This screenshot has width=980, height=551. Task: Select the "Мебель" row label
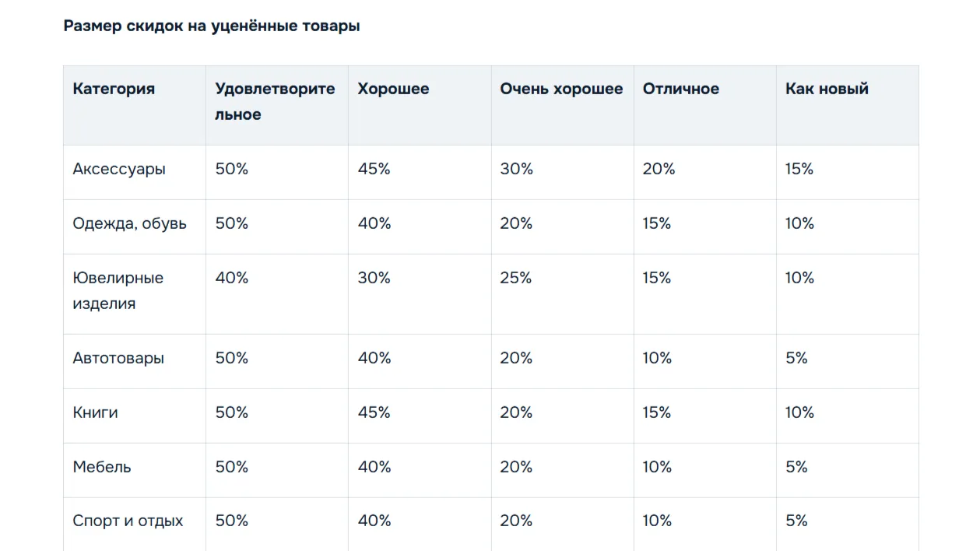102,467
